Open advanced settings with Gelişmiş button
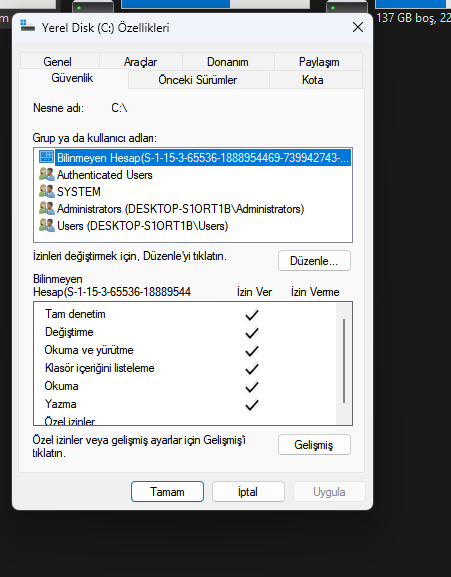 tap(314, 445)
